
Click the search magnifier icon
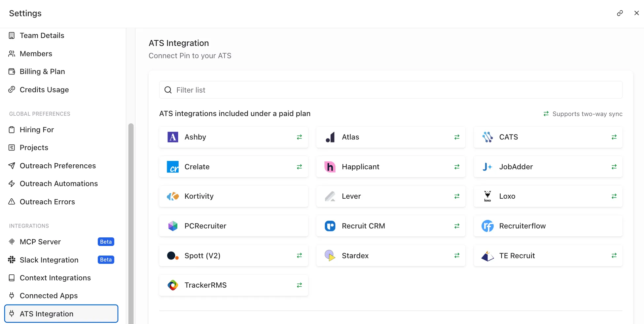(x=168, y=90)
